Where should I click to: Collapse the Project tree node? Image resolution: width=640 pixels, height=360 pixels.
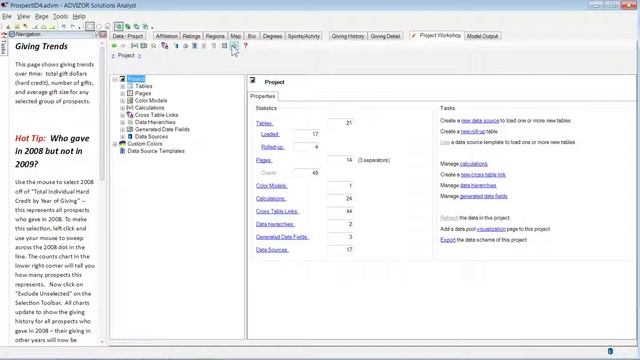(x=115, y=79)
